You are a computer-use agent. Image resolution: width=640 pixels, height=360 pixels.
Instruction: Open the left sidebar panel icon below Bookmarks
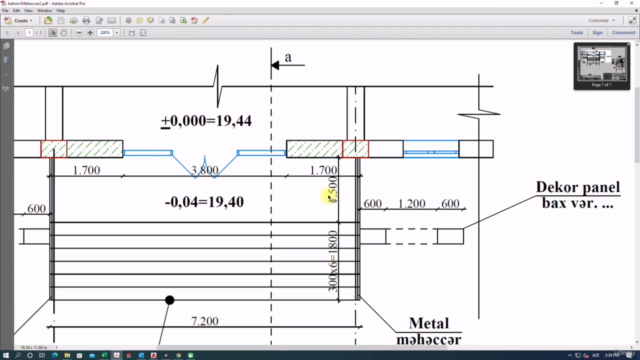(6, 74)
